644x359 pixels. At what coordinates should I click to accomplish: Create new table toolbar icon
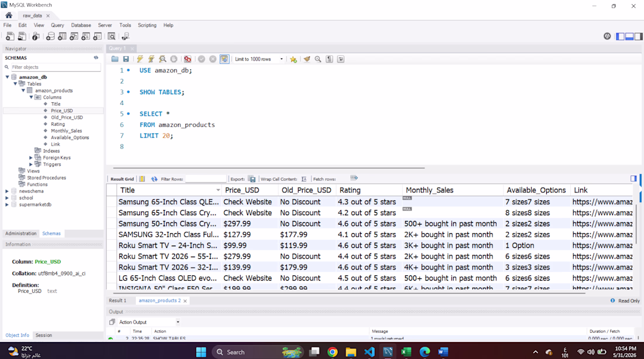[x=62, y=36]
